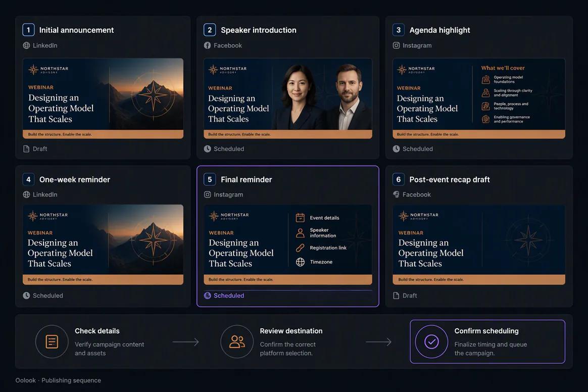This screenshot has height=392, width=588.
Task: Click the LinkedIn globe icon on Initial announcement card
Action: pyautogui.click(x=26, y=45)
